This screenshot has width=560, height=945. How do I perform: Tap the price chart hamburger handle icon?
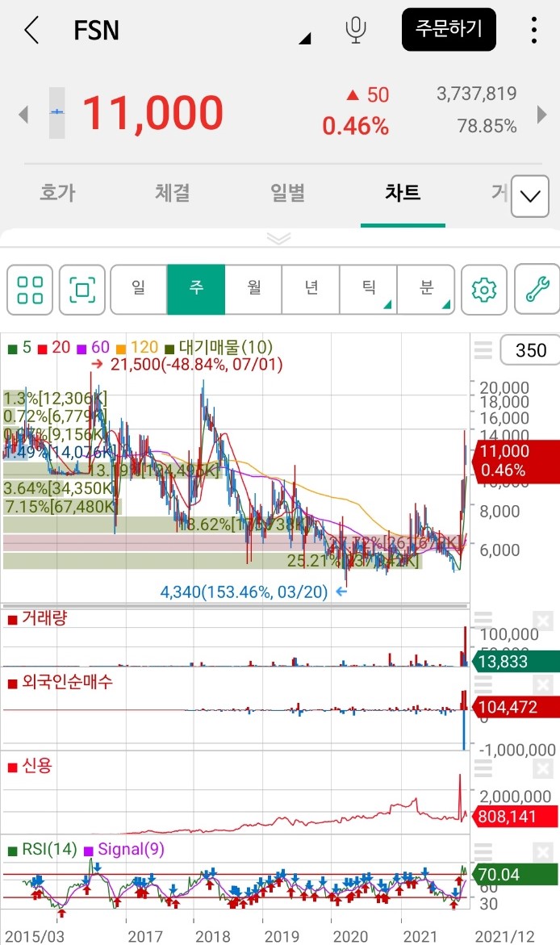[x=483, y=350]
